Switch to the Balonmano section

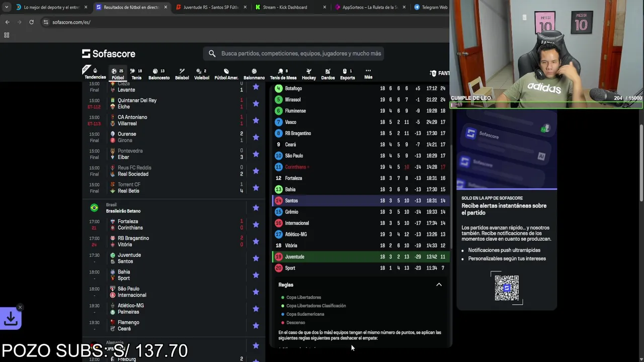254,74
